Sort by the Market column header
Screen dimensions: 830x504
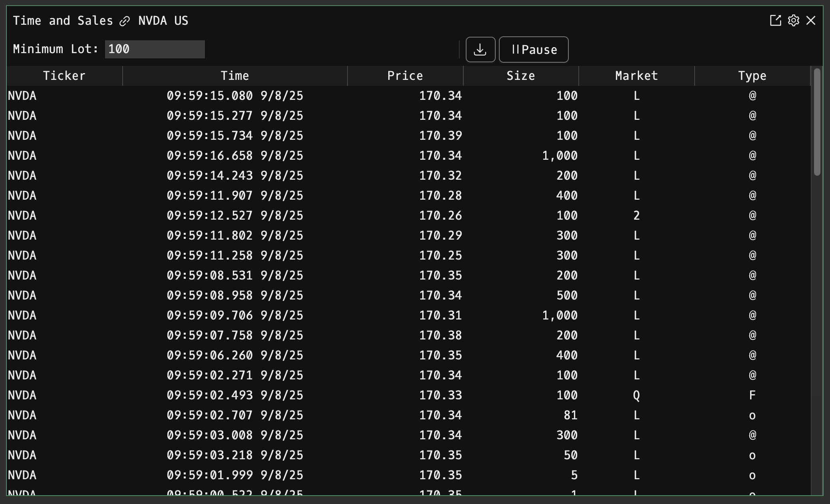637,76
